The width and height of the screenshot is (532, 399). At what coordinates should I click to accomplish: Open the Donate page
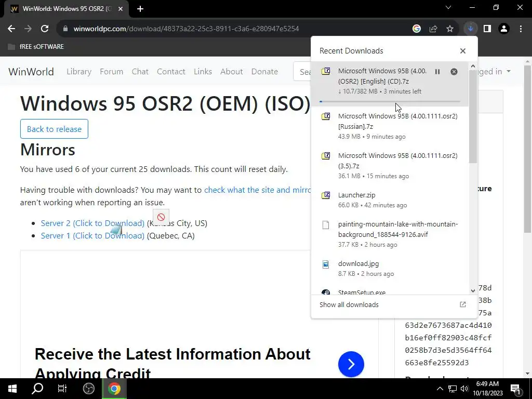(x=264, y=72)
